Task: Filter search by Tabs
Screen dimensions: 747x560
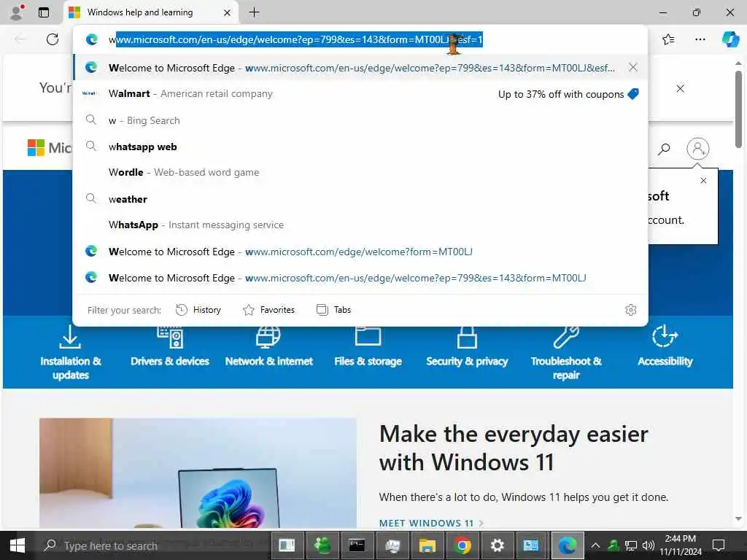Action: pos(333,310)
